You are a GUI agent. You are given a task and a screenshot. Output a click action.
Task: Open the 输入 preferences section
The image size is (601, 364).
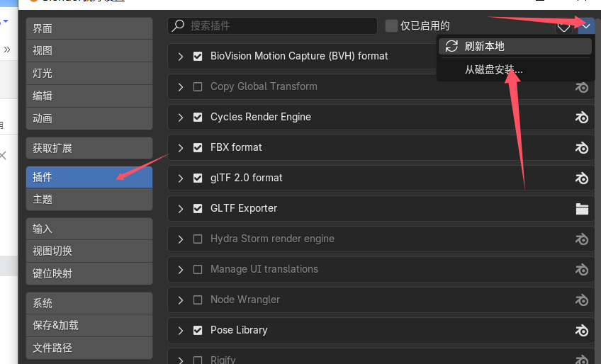(89, 229)
